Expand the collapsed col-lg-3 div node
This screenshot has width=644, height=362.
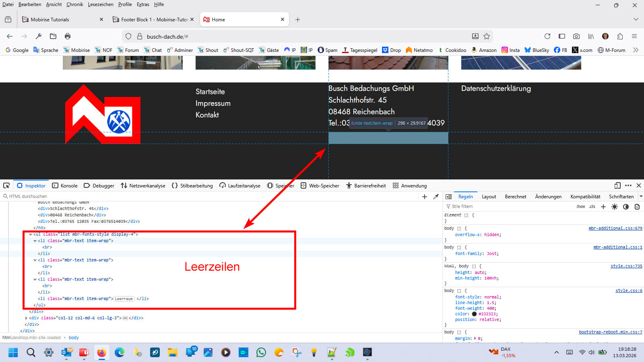coord(26,318)
